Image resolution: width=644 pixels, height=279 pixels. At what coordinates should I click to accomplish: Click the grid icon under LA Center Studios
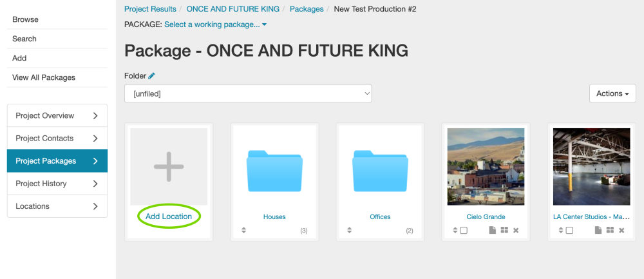(x=610, y=230)
